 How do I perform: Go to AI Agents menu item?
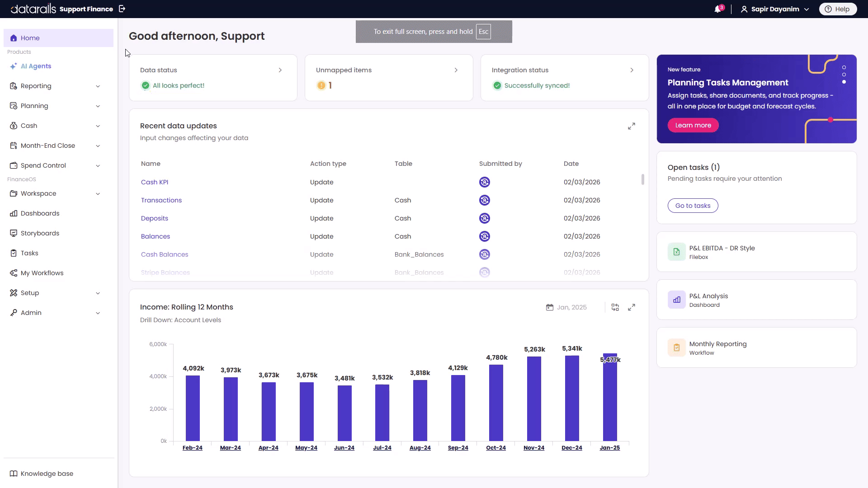(x=36, y=66)
